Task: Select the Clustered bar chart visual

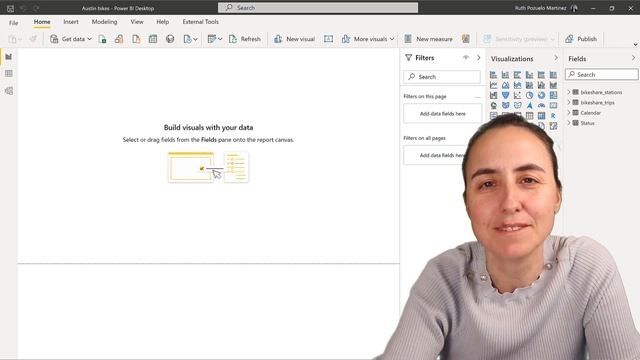Action: coord(518,75)
